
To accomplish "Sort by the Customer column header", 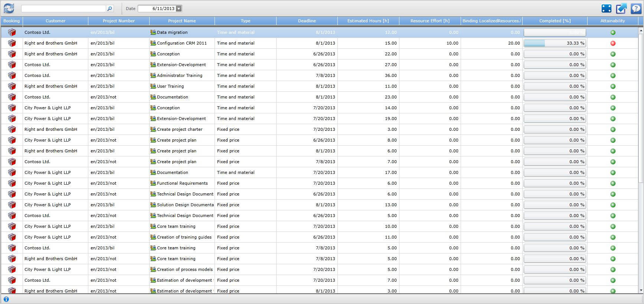I will click(55, 21).
